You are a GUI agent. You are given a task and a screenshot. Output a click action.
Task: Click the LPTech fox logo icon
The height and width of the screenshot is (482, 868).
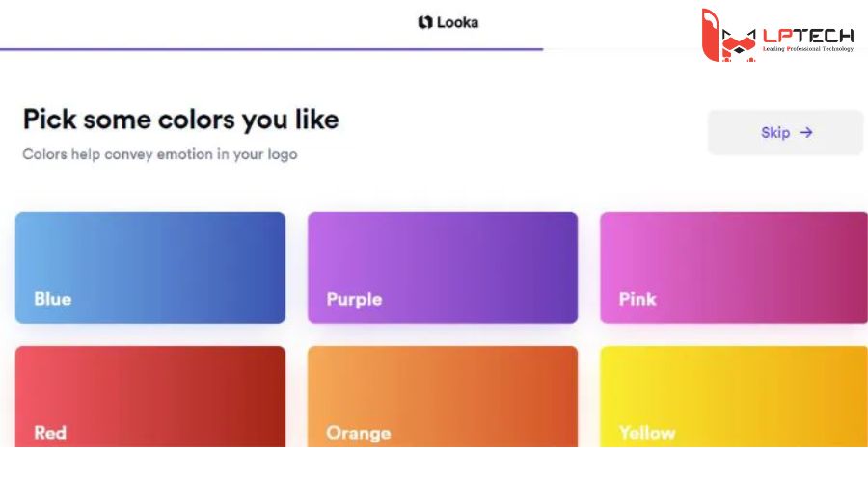(x=726, y=37)
